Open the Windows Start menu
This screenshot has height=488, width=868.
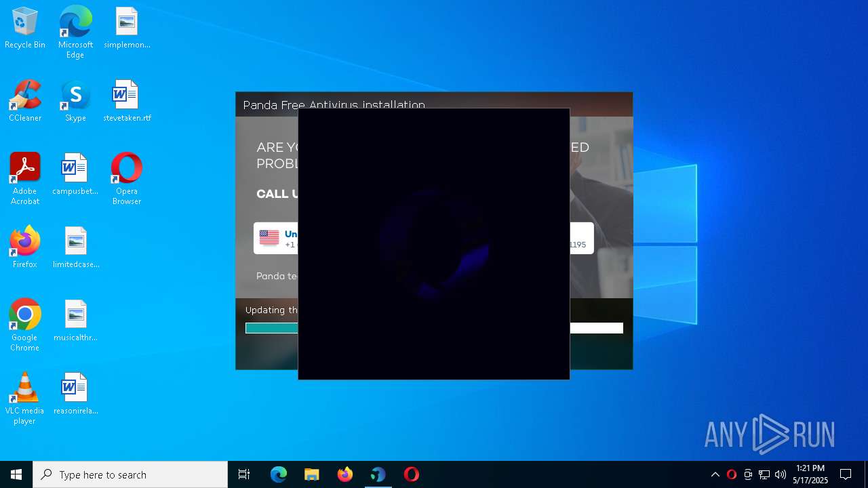[16, 474]
